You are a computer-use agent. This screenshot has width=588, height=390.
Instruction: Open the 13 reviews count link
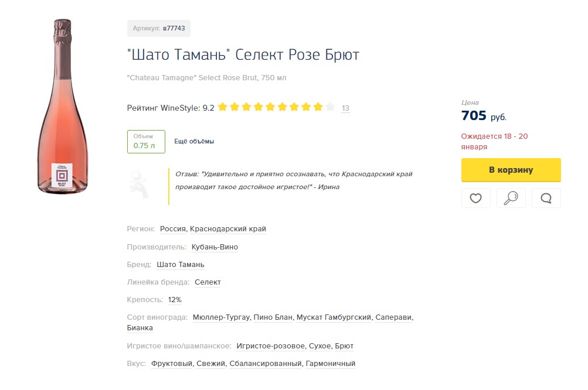tap(345, 108)
